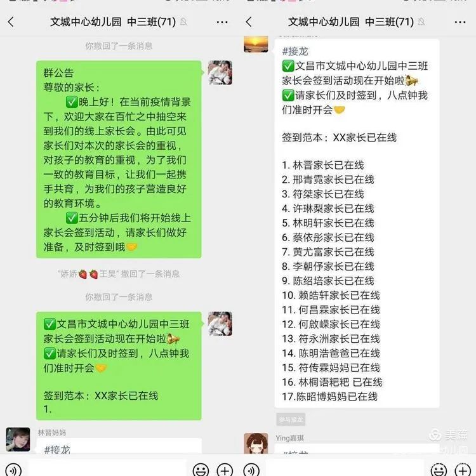Tap #接龙 tag in 林晋妈妈 message
This screenshot has width=476, height=476.
pos(57,449)
